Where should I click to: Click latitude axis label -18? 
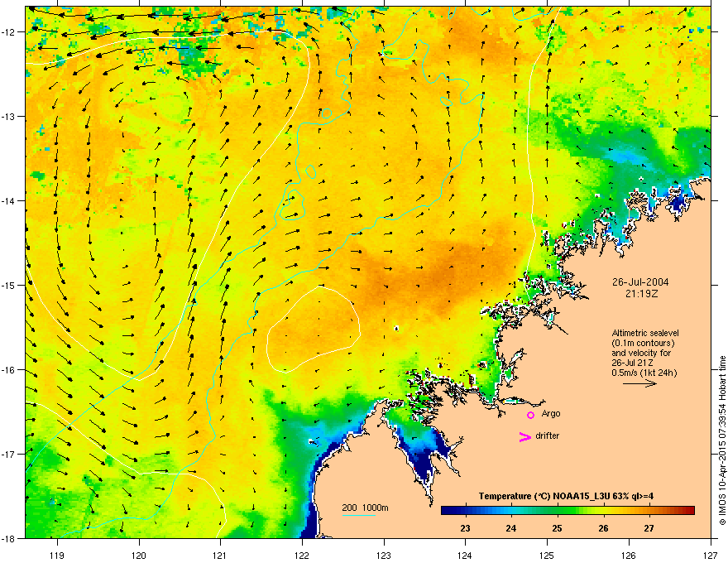coord(9,538)
